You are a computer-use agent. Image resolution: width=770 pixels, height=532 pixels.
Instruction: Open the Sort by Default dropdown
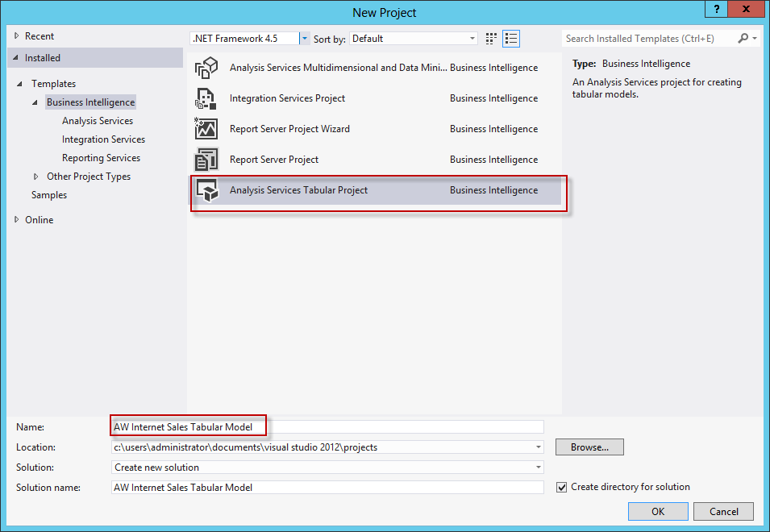click(x=414, y=38)
